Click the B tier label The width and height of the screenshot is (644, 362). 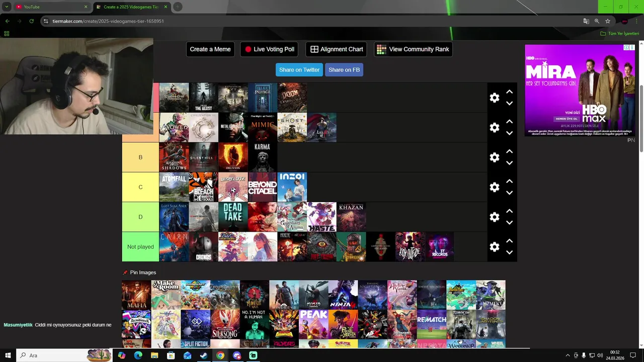pos(140,157)
